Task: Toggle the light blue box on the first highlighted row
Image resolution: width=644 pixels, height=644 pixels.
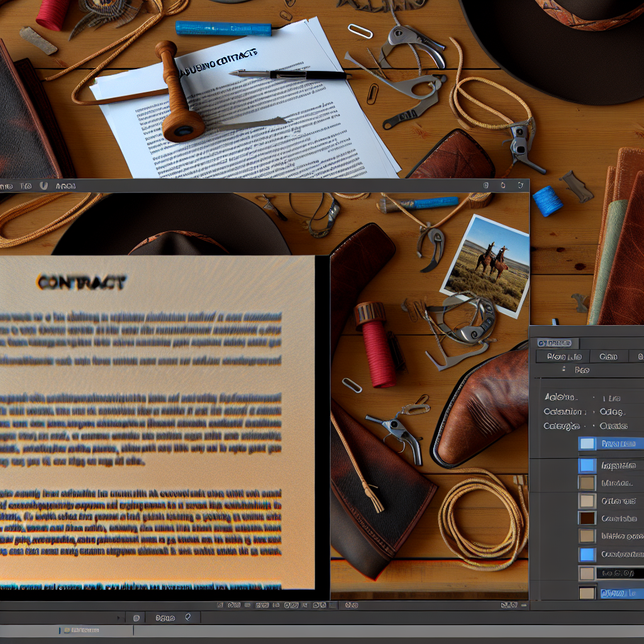Action: (587, 444)
